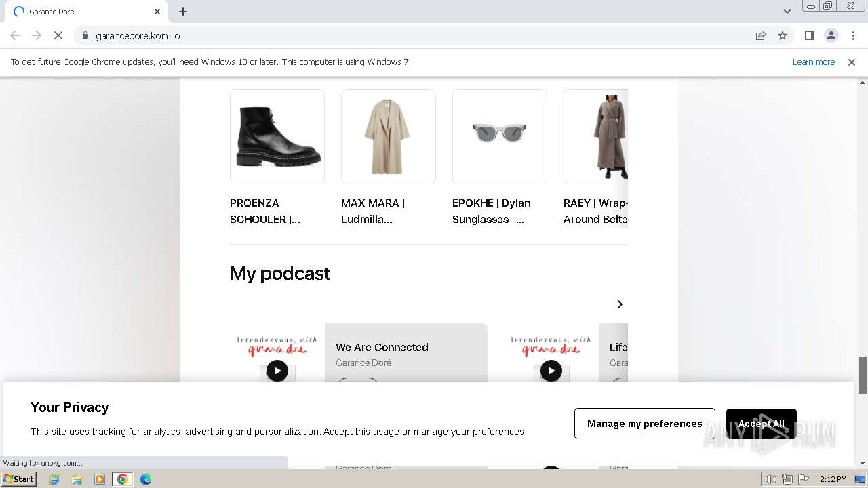Viewport: 868px width, 488px height.
Task: Click the show desktop button
Action: (x=861, y=479)
